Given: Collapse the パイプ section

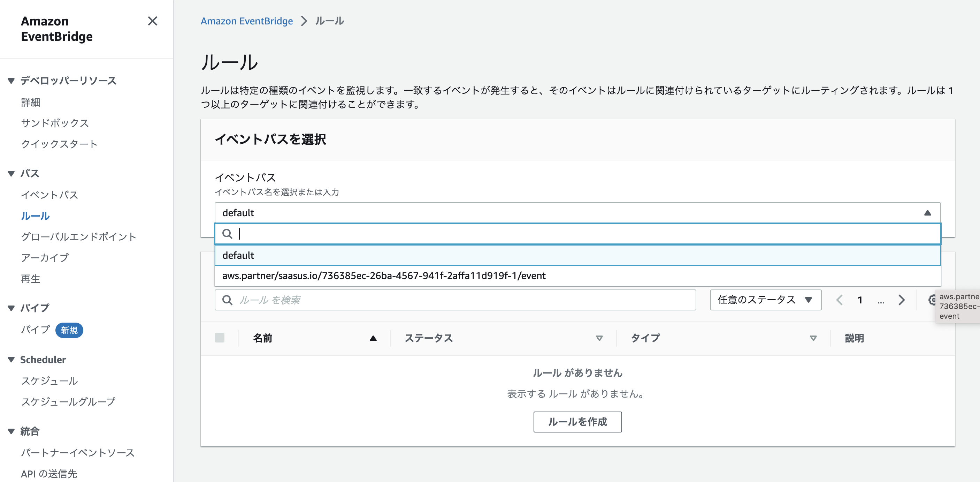Looking at the screenshot, I should 11,308.
